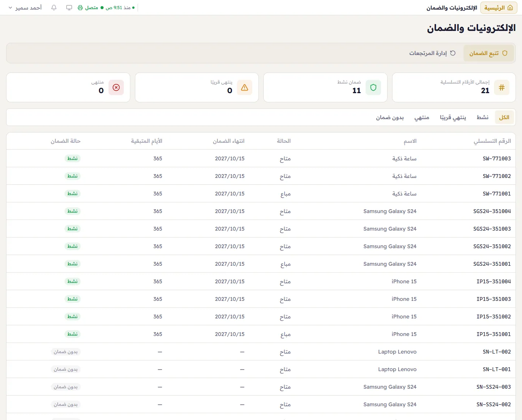Click the الإلكترونيات والضمان breadcrumb in top bar
This screenshot has height=420, width=522.
(452, 8)
